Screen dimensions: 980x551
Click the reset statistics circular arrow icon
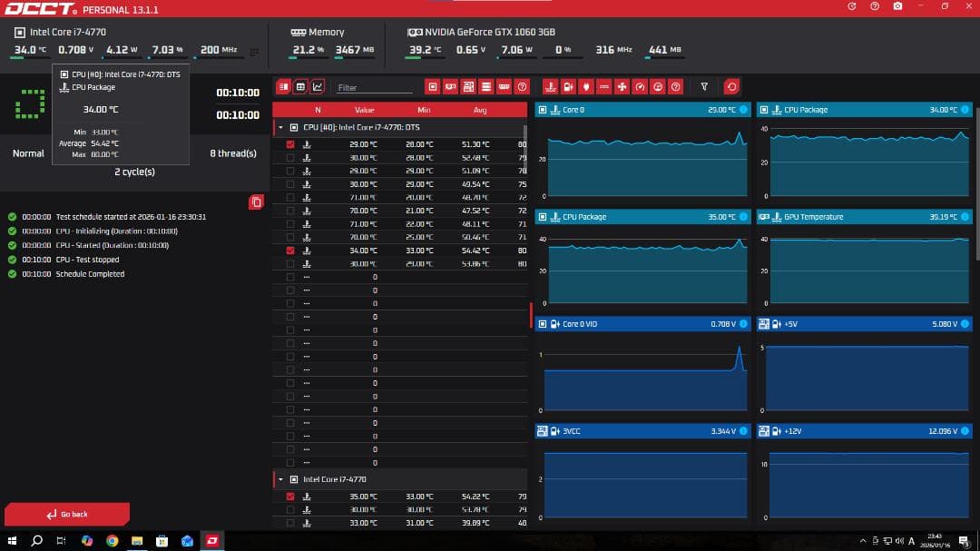coord(731,87)
